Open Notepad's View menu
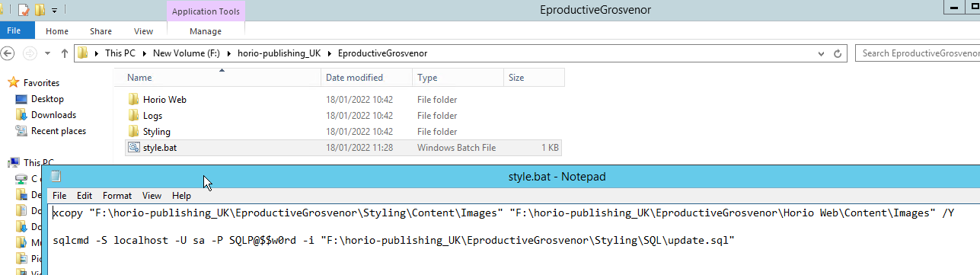 [152, 196]
